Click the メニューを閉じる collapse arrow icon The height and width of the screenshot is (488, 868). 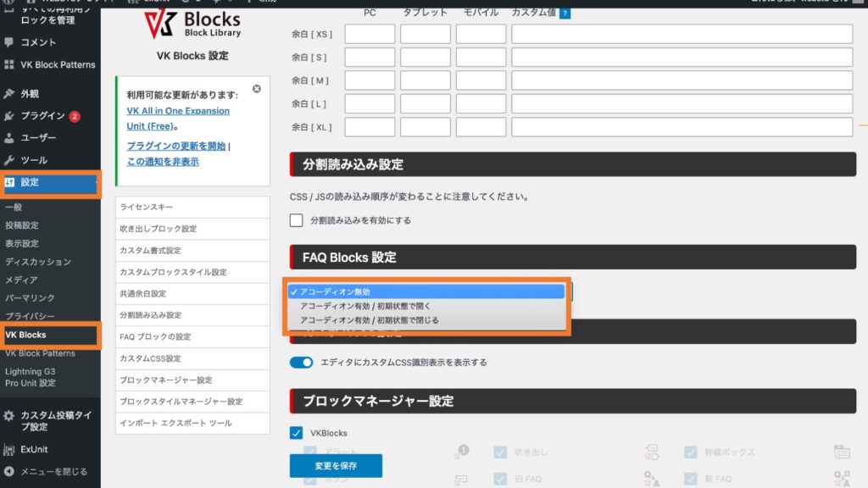tap(9, 471)
